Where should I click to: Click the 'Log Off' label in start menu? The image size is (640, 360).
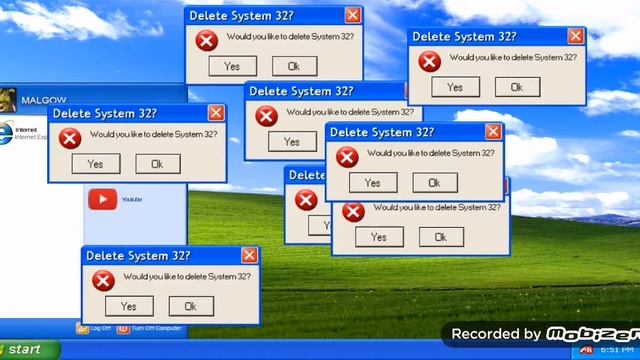(100, 328)
